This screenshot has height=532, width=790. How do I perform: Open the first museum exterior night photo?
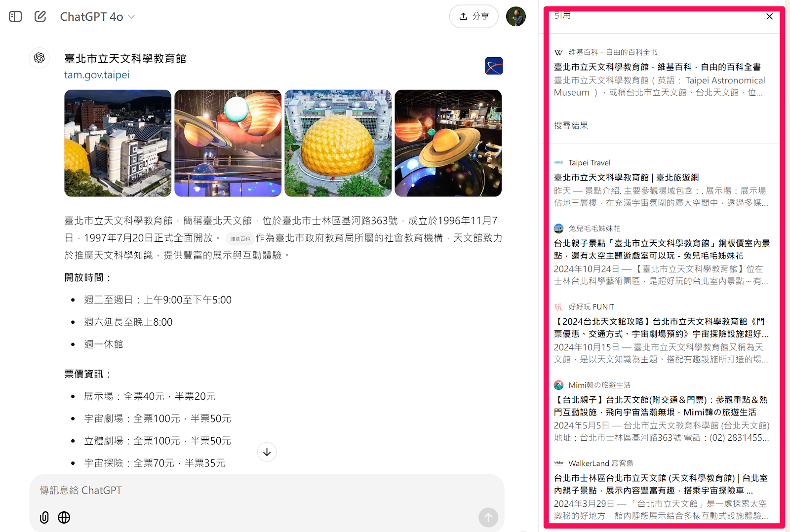tap(118, 143)
